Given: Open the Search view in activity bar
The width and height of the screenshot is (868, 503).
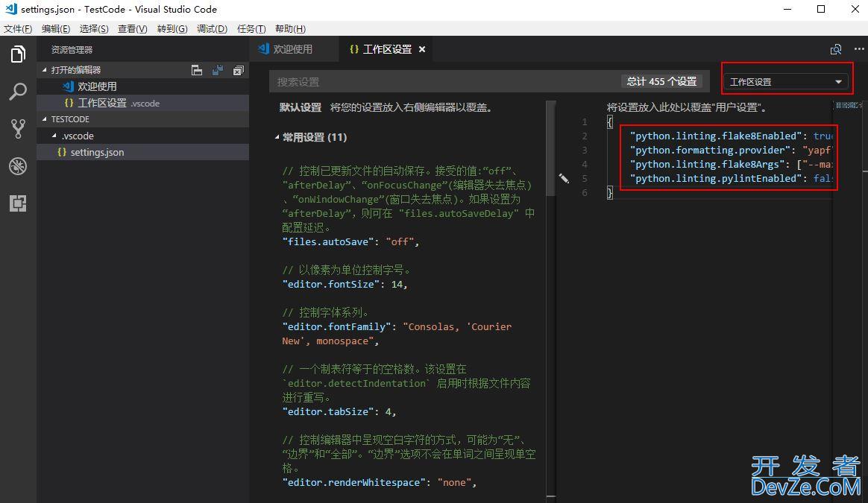Looking at the screenshot, I should pyautogui.click(x=18, y=92).
